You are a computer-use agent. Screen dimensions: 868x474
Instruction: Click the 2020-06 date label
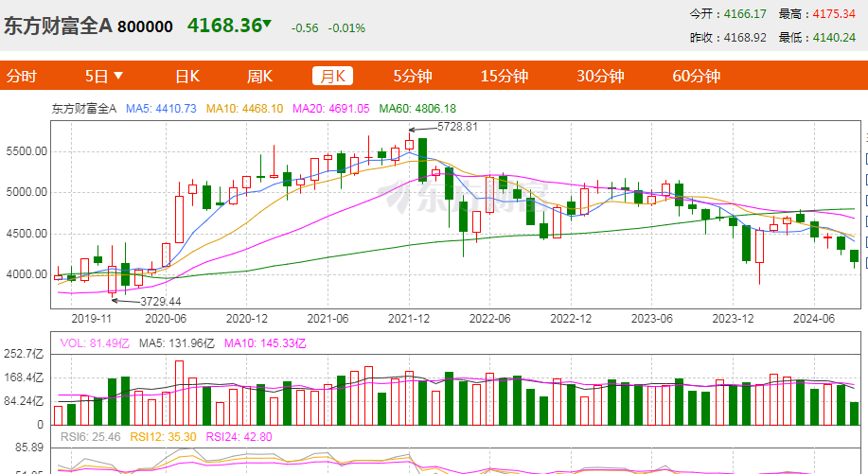coord(166,319)
